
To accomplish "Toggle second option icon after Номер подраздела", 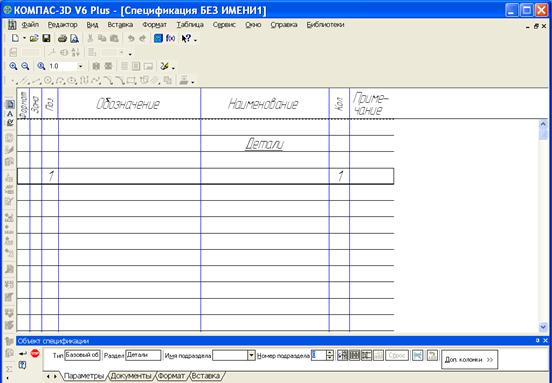I will coord(354,356).
